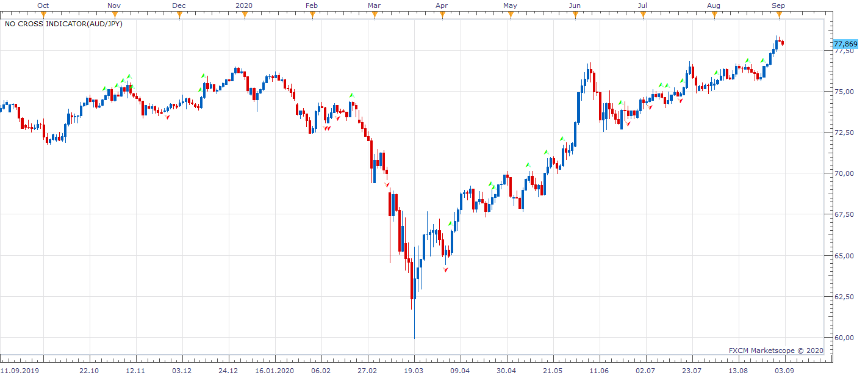This screenshot has width=868, height=378.
Task: Click the 16.01.2020 date on time axis
Action: coord(274,371)
